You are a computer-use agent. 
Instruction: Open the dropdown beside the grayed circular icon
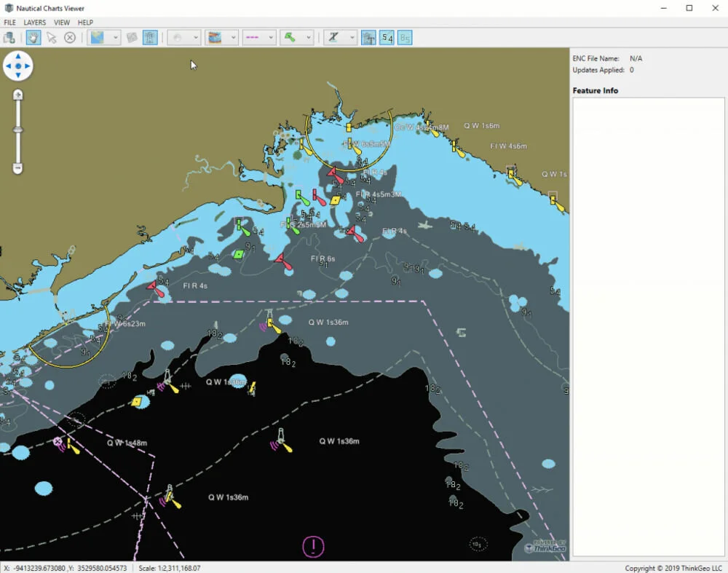click(196, 38)
